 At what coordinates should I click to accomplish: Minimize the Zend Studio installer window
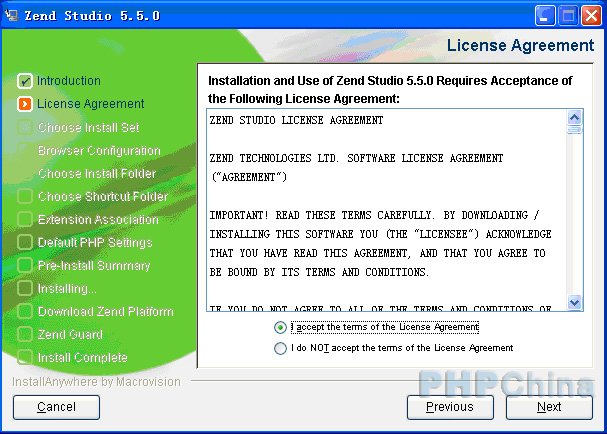click(x=545, y=16)
